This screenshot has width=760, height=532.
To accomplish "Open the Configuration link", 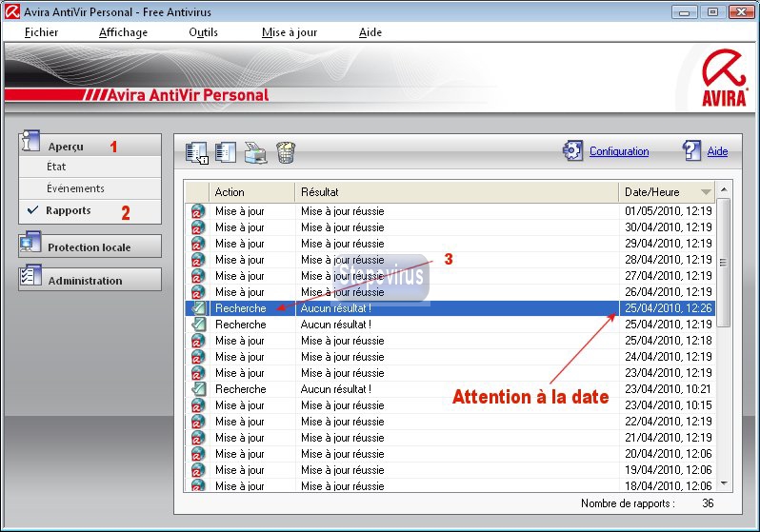I will 619,151.
